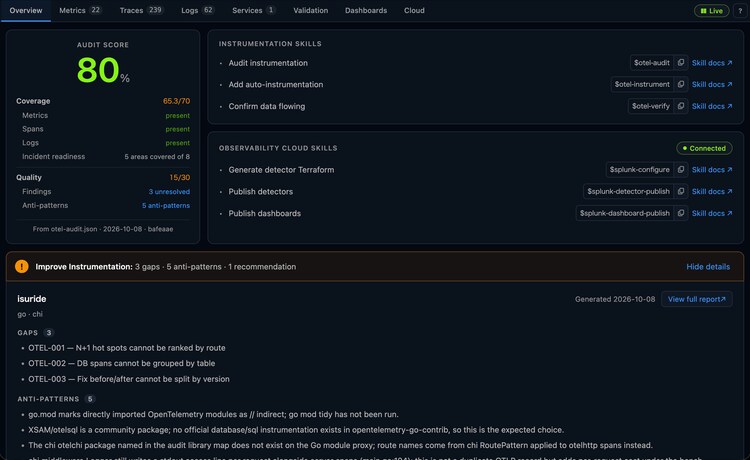Click 'From otel-audit.json' source line
The height and width of the screenshot is (460, 750).
point(103,229)
